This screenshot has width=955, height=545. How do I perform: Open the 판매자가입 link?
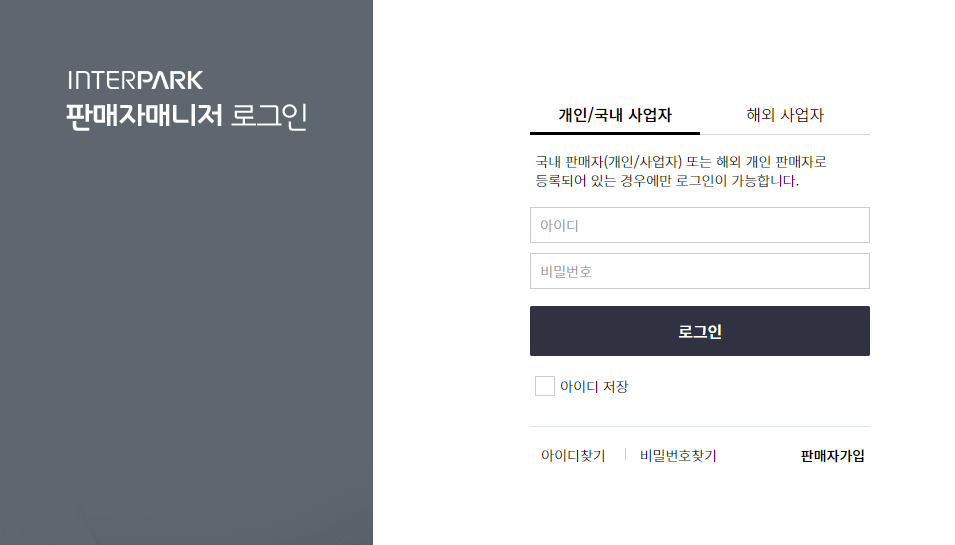tap(832, 455)
